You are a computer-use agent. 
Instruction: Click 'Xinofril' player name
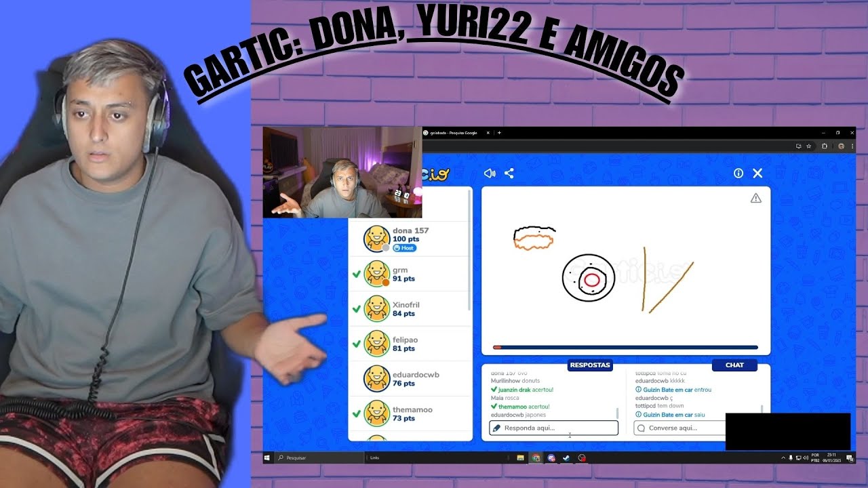tap(406, 305)
